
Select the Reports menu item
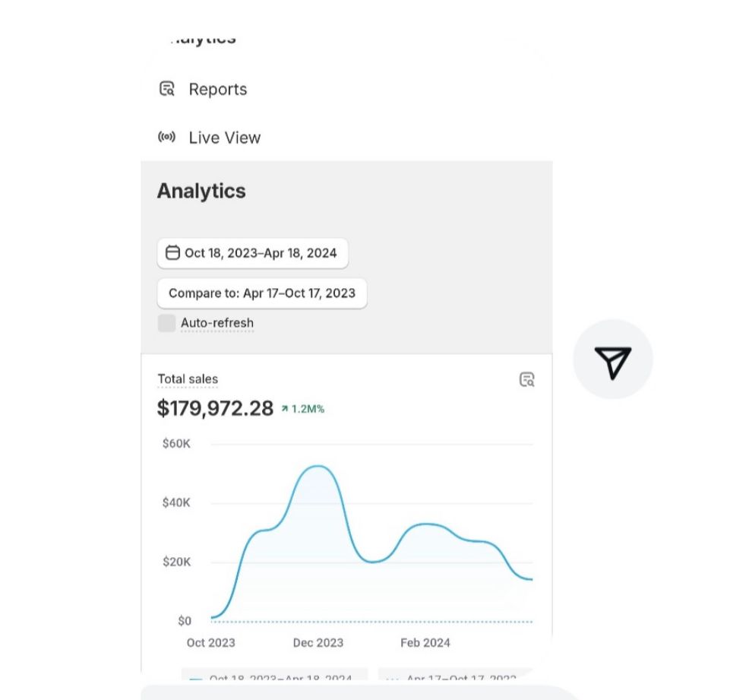click(x=217, y=89)
